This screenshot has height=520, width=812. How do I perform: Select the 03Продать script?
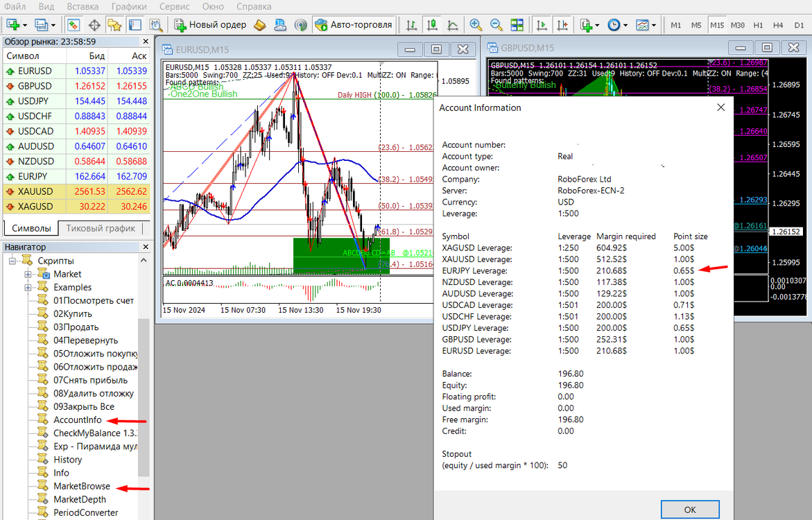click(x=76, y=327)
